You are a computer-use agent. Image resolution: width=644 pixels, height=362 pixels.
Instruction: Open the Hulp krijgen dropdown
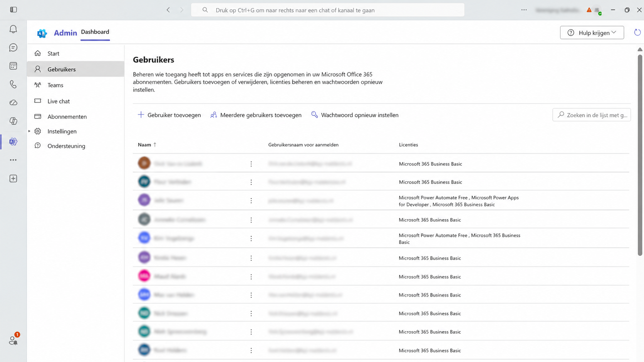[x=592, y=33]
